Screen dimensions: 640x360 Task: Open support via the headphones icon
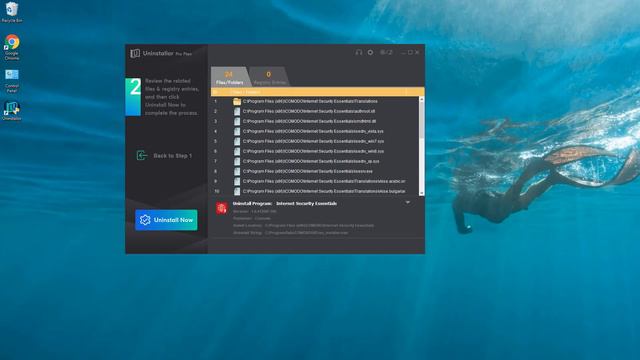tap(358, 52)
